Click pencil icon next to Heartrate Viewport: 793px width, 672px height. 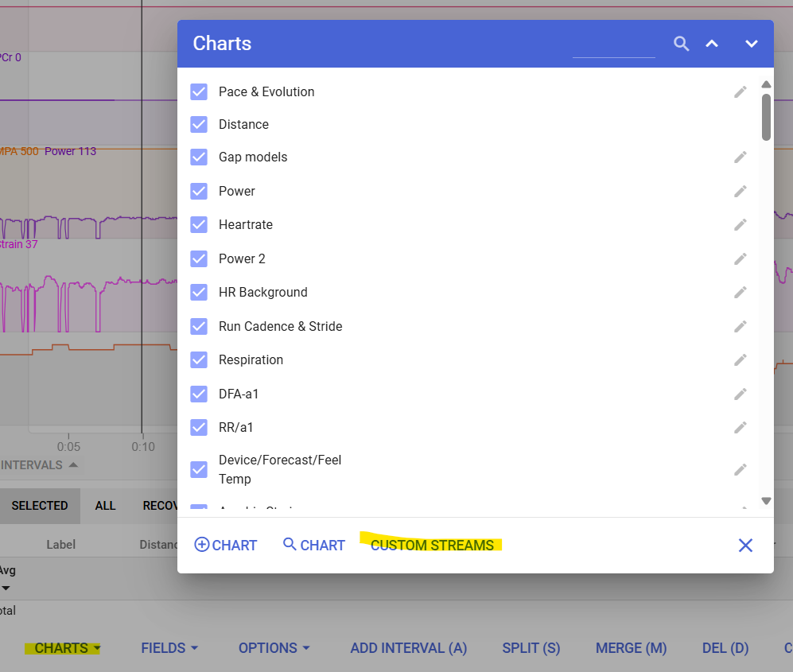point(741,224)
